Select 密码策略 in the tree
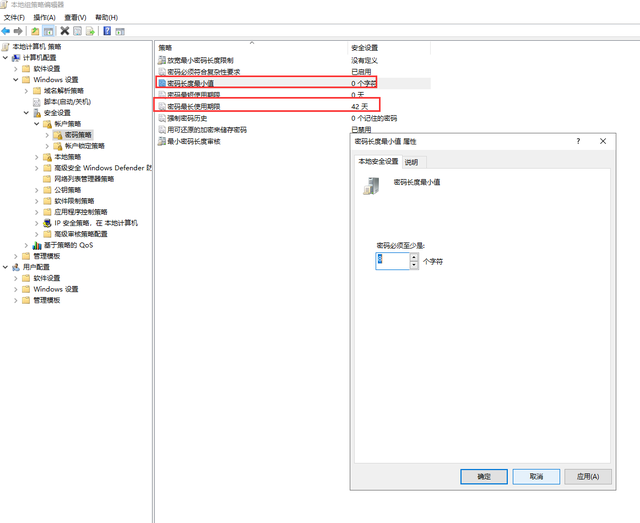 pyautogui.click(x=78, y=135)
